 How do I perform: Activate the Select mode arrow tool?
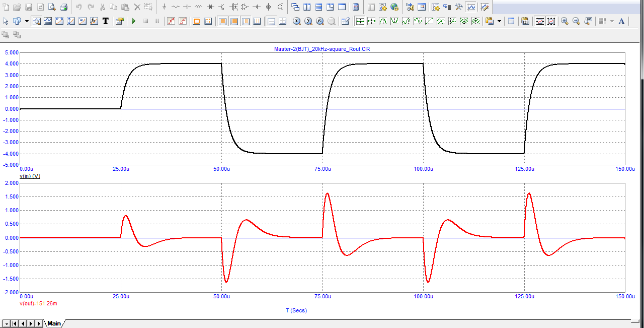6,21
